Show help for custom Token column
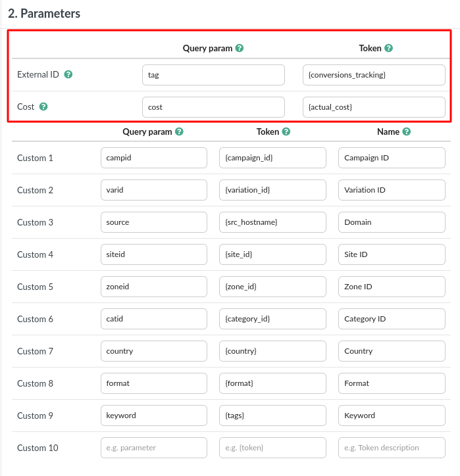 [286, 131]
